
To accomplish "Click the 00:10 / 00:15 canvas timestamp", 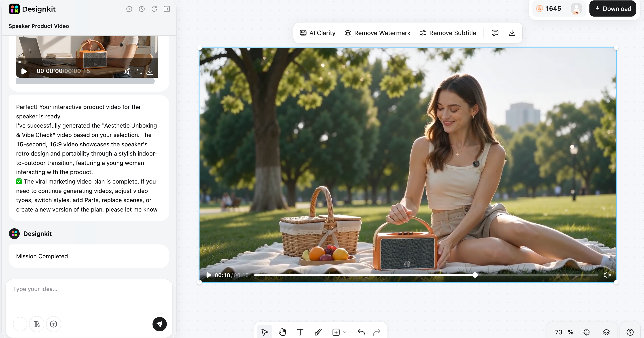I will [x=231, y=275].
